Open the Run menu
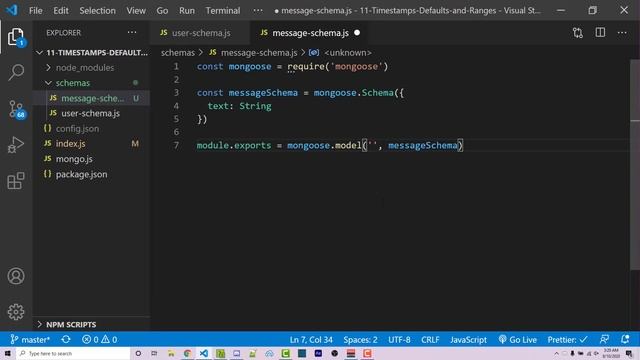Image resolution: width=640 pixels, height=360 pixels. coord(187,11)
